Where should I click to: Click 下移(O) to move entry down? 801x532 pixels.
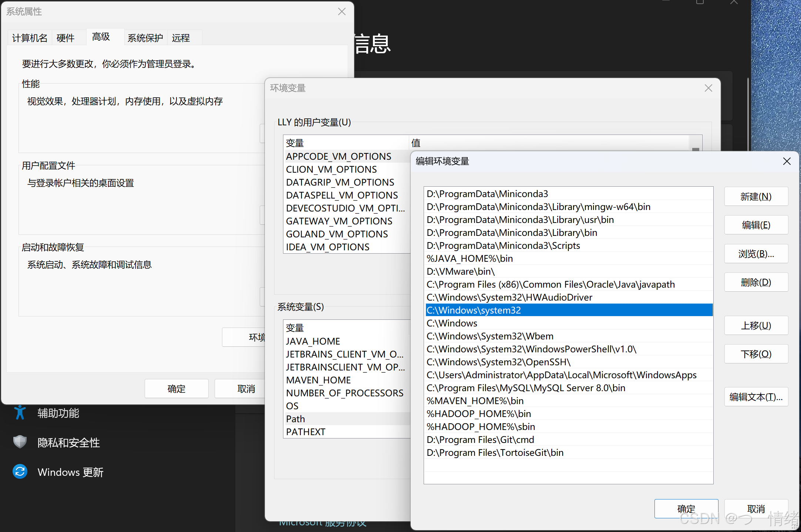[755, 354]
